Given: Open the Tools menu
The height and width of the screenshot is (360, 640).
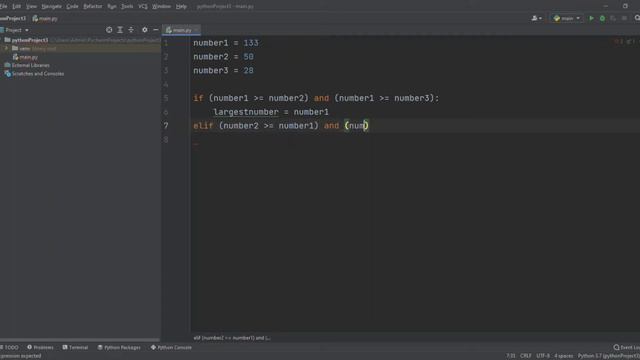Looking at the screenshot, I should (x=127, y=6).
